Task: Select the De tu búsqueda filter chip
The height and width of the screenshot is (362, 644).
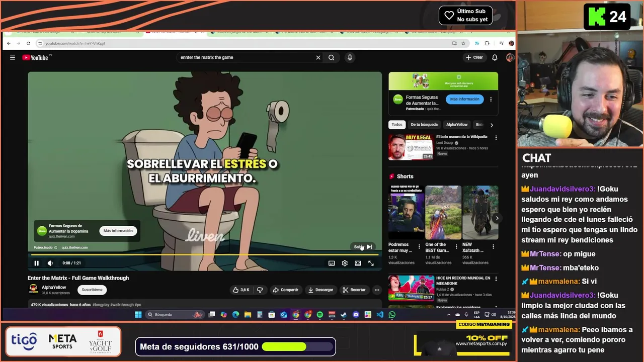Action: [x=424, y=125]
